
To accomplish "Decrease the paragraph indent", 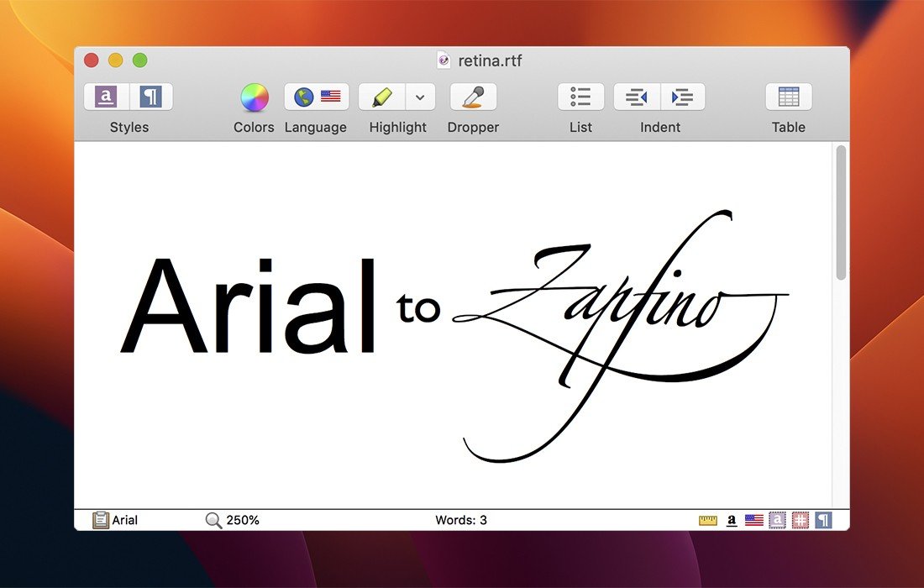I will tap(637, 97).
